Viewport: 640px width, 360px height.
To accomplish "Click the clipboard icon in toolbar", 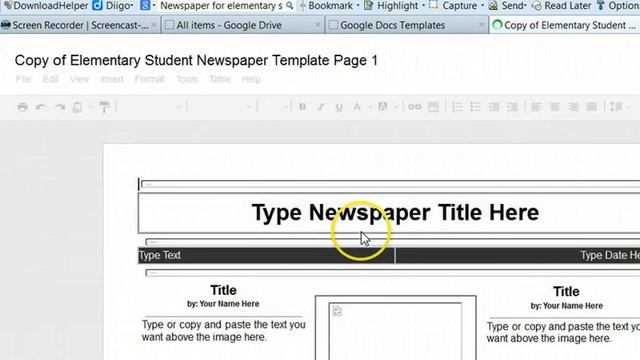I will pos(77,107).
